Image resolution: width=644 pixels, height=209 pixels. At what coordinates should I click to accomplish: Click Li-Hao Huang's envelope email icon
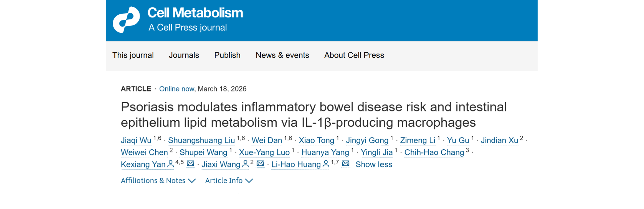click(x=346, y=164)
